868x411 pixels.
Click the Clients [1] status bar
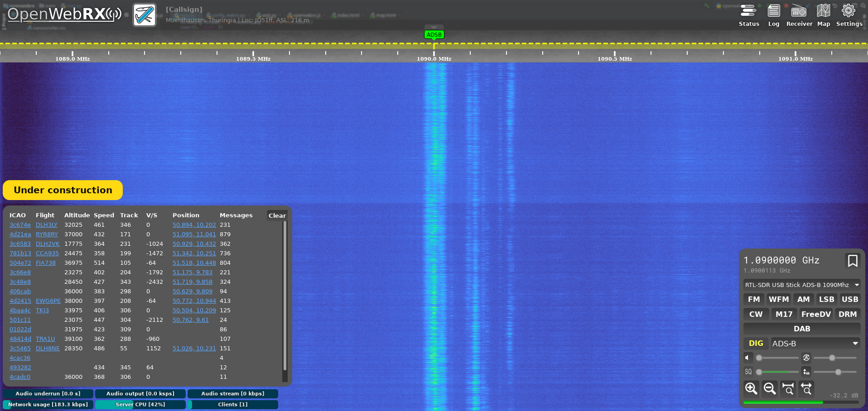(233, 404)
